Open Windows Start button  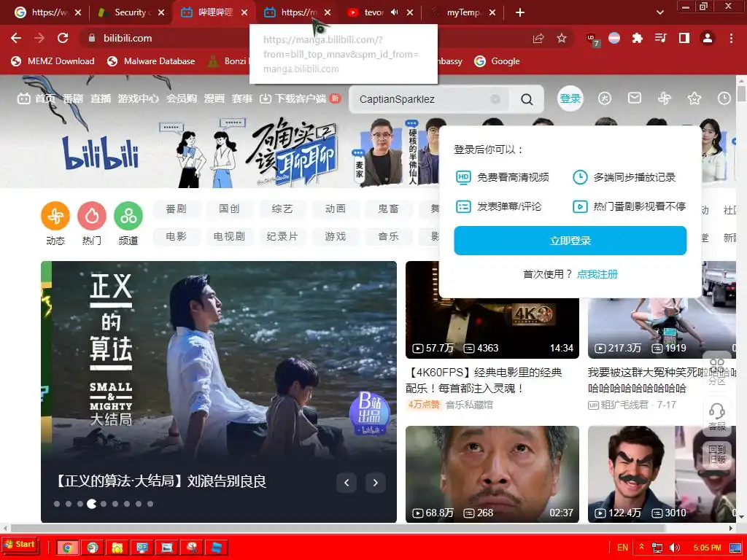[x=20, y=545]
